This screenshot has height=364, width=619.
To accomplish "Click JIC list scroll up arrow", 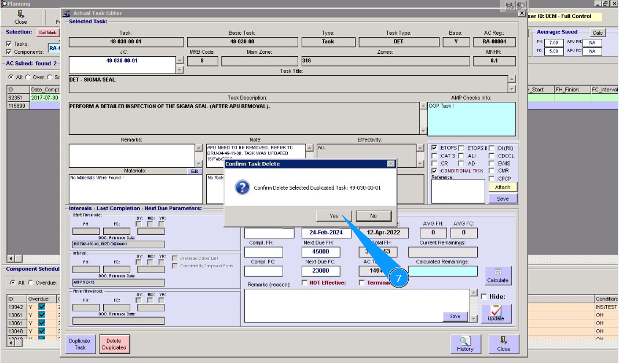I will tap(180, 60).
